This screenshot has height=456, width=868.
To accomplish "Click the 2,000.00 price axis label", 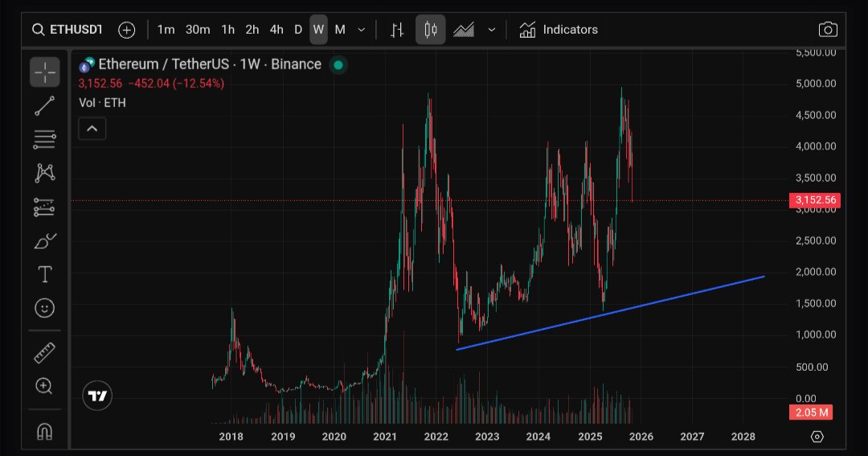I will (816, 272).
